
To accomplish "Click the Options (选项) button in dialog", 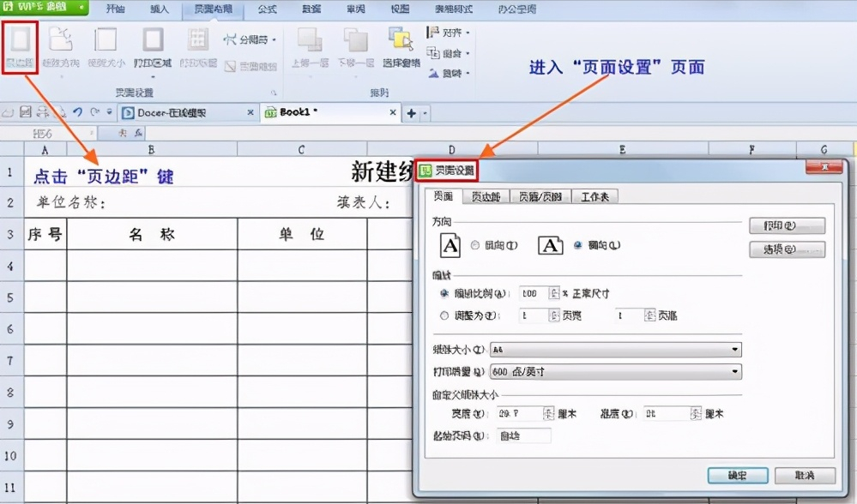I will (787, 249).
